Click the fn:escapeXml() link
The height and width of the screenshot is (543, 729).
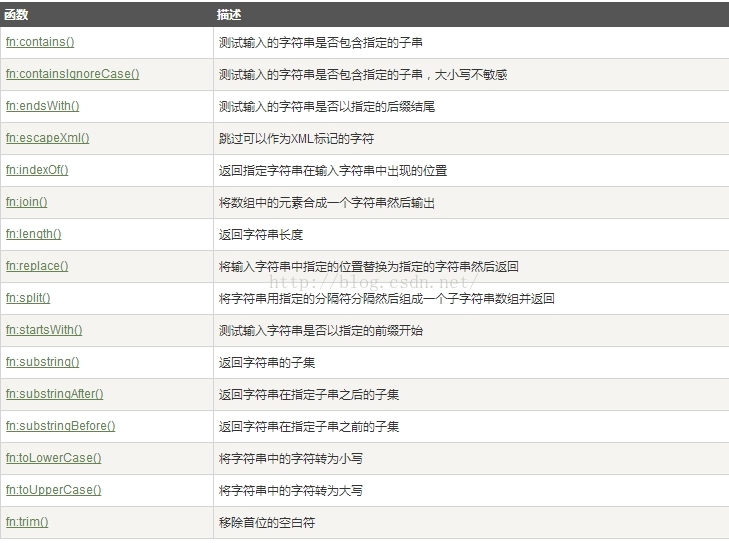click(47, 138)
